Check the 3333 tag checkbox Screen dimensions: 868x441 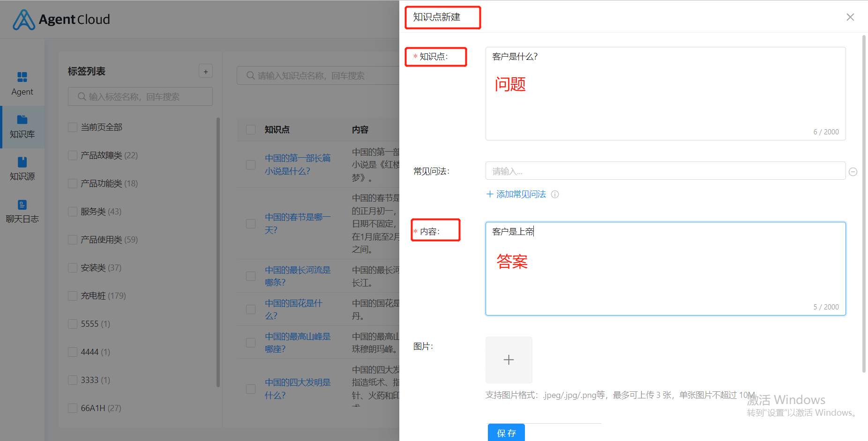[x=73, y=380]
